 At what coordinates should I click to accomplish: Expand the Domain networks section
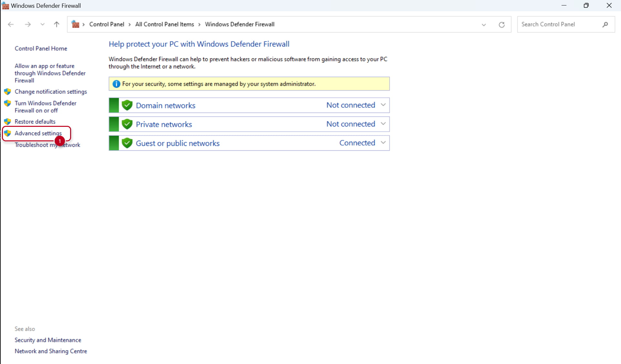383,105
